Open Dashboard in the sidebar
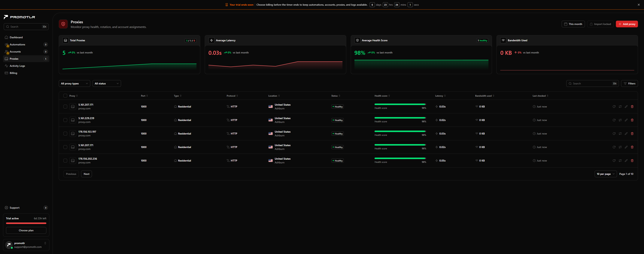This screenshot has height=254, width=644. click(26, 37)
